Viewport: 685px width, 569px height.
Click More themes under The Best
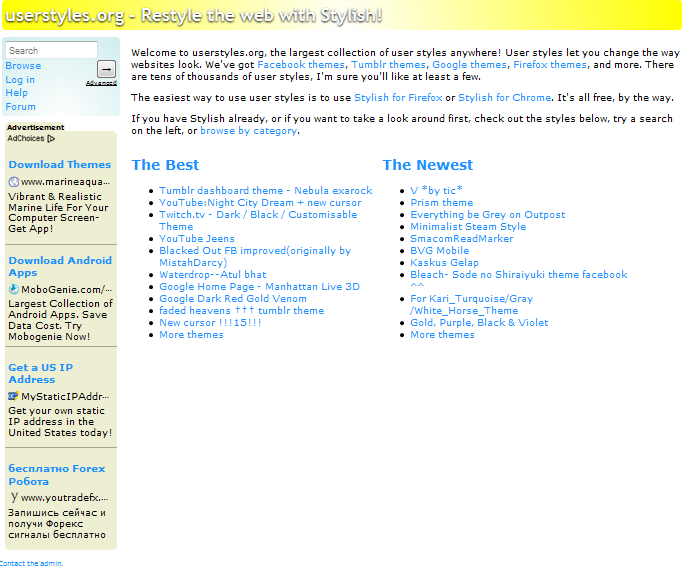(x=191, y=335)
